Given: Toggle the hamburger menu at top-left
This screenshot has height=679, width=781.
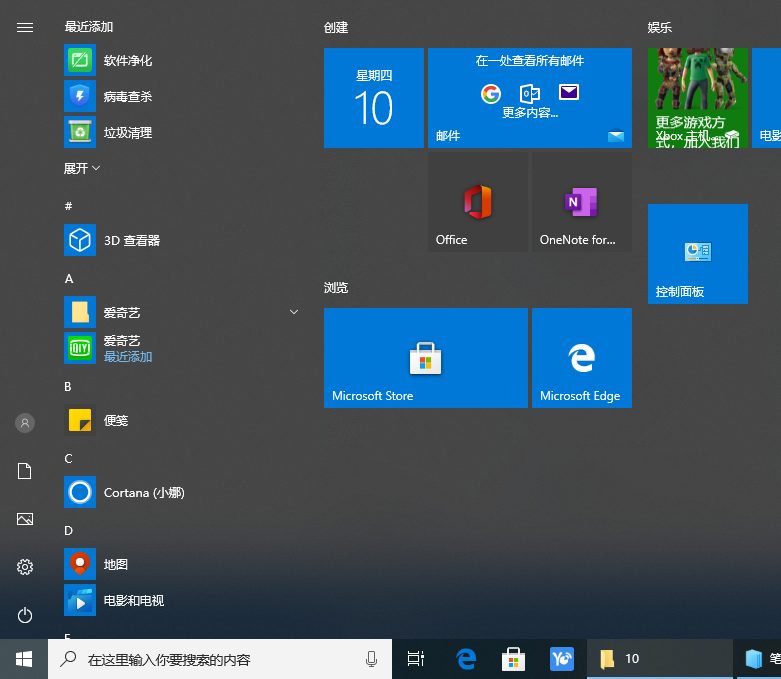Looking at the screenshot, I should 25,28.
